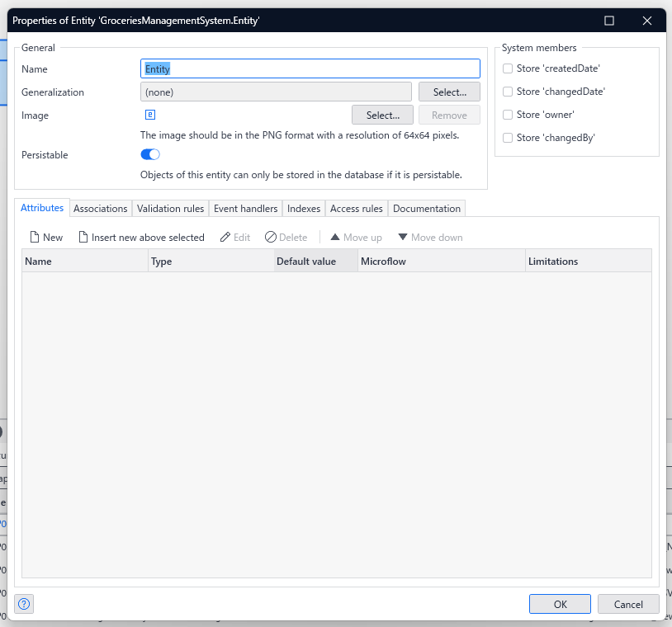Click the Move up arrow button
Viewport: 672px width, 627px height.
[x=356, y=238]
